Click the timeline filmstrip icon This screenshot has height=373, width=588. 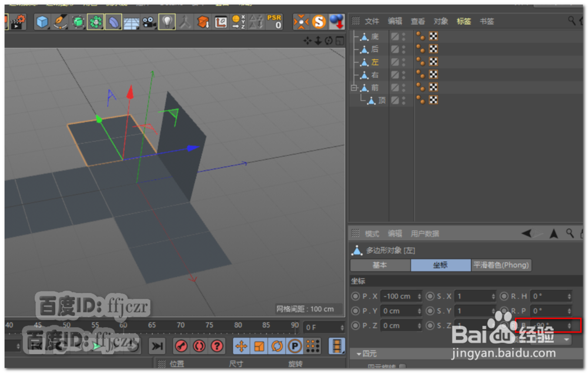[x=337, y=346]
